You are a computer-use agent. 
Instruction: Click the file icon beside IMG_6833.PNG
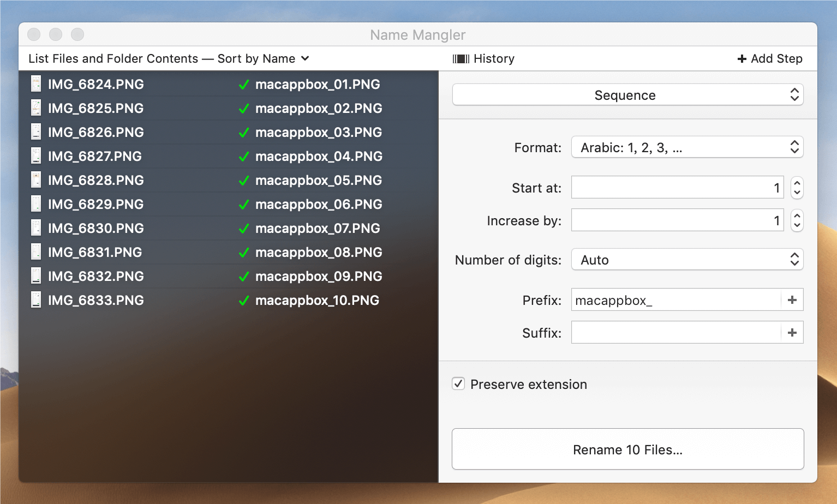(35, 300)
